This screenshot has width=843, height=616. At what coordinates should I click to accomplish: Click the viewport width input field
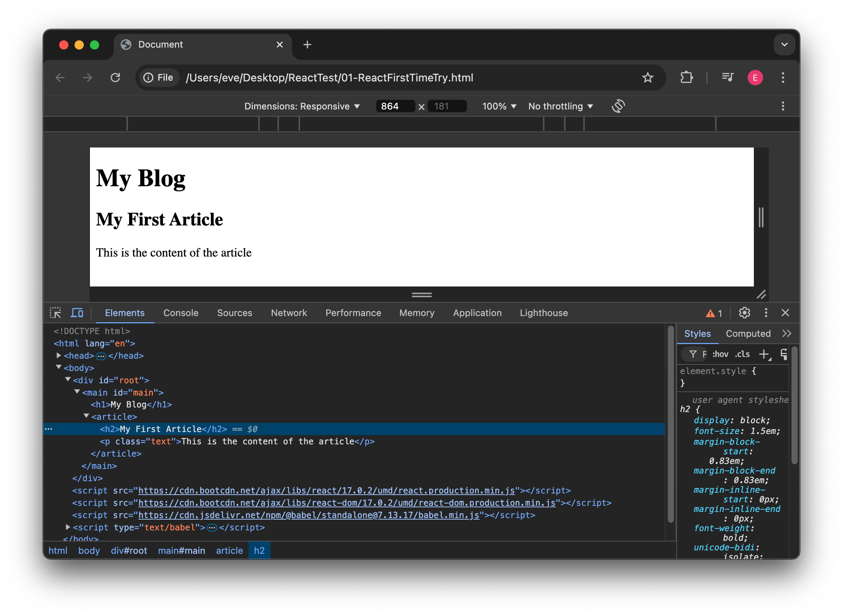(395, 106)
